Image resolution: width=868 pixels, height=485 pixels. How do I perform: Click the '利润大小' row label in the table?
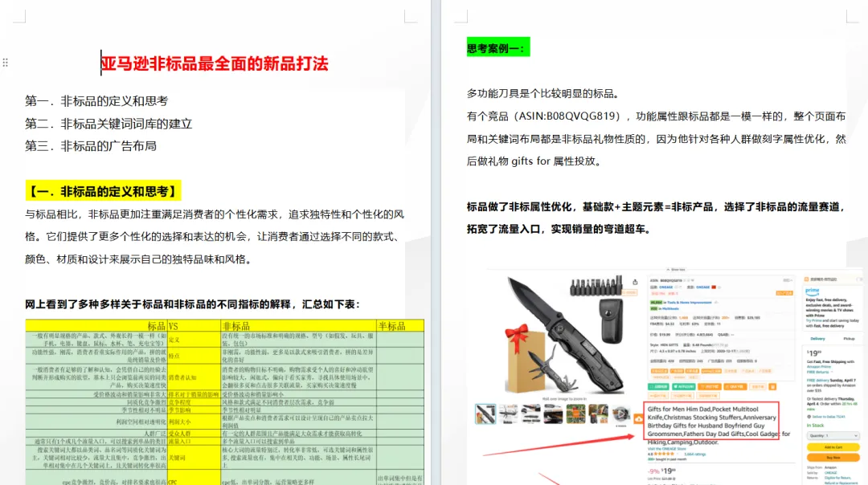[x=179, y=422]
